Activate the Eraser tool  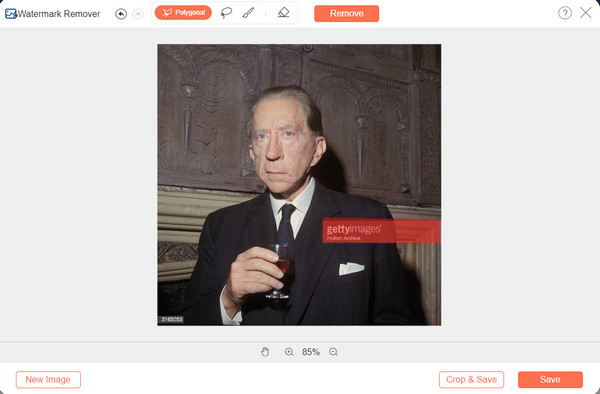[284, 13]
